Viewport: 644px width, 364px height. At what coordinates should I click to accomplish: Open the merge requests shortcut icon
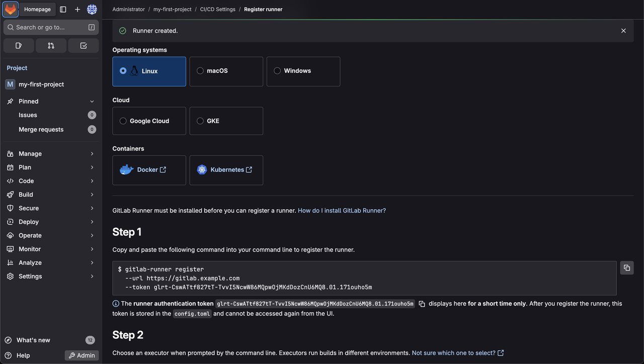click(51, 46)
